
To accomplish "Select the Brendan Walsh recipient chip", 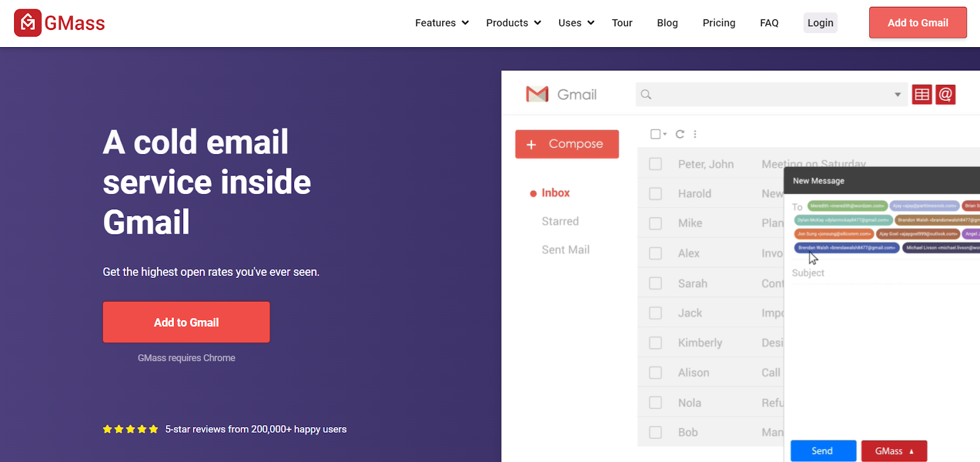I will [x=846, y=248].
